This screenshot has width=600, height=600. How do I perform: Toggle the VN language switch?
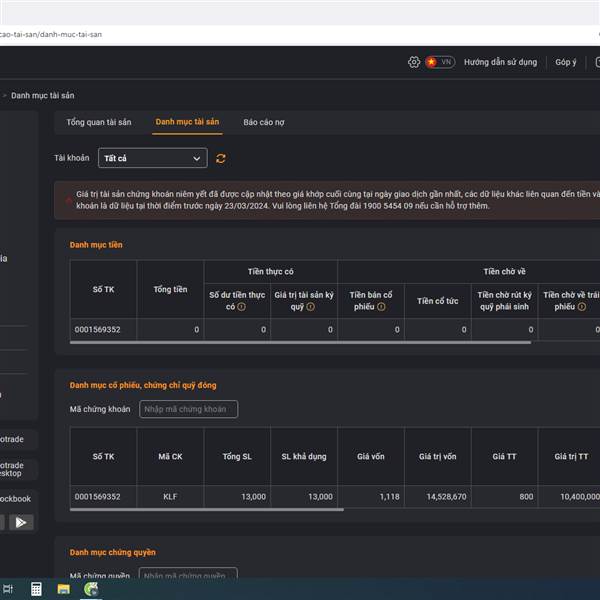[x=440, y=62]
